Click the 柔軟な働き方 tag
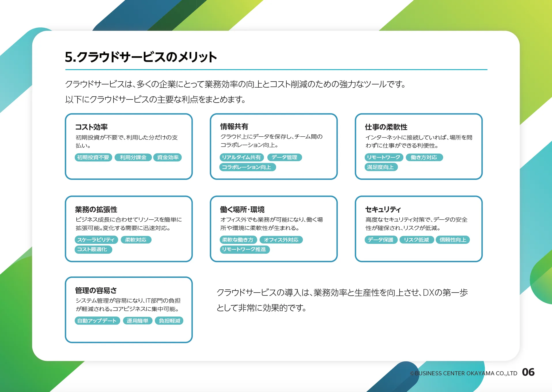This screenshot has height=392, width=552. pyautogui.click(x=238, y=240)
